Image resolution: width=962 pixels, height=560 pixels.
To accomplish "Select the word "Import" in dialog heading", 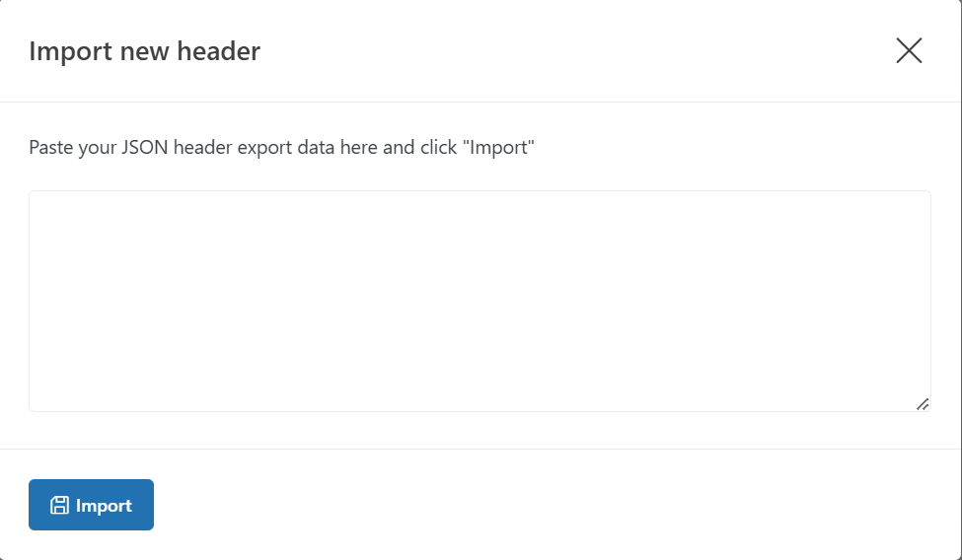I will 71,51.
